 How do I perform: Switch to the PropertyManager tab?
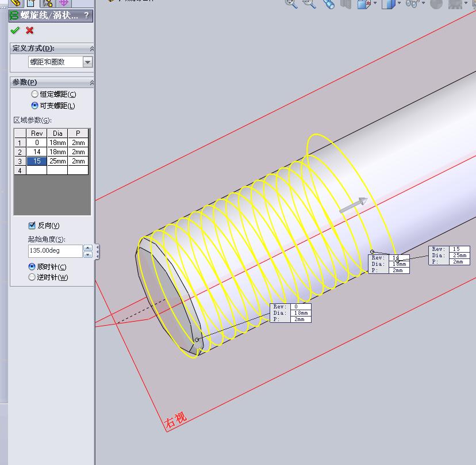pyautogui.click(x=31, y=3)
